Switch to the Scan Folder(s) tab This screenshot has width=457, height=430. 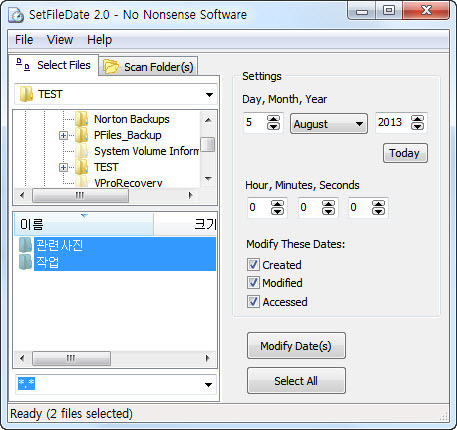coord(149,67)
